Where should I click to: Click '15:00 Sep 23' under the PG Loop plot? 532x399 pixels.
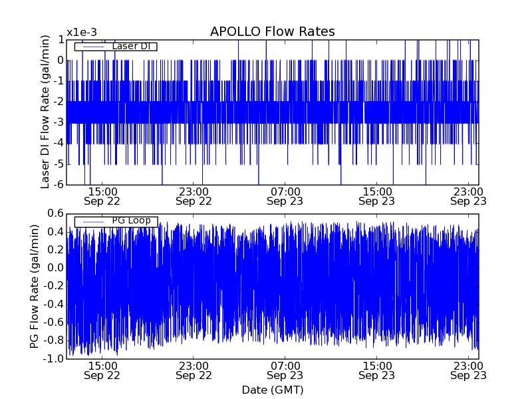[x=376, y=371]
